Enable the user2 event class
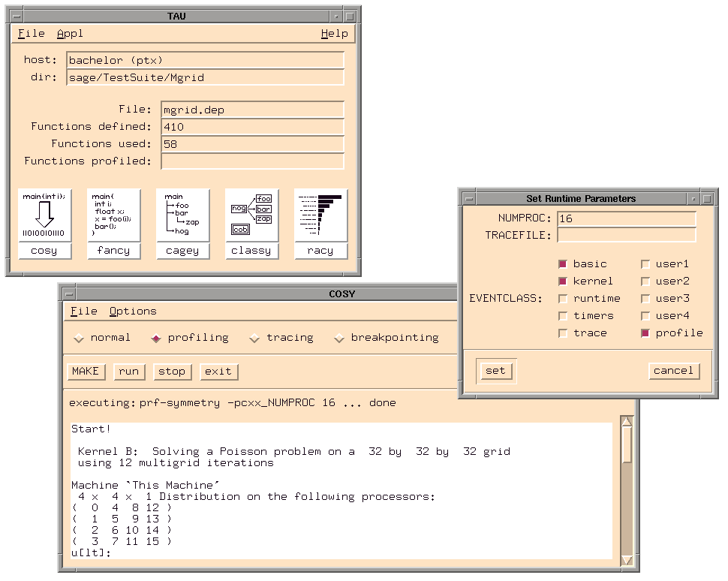 (x=645, y=281)
